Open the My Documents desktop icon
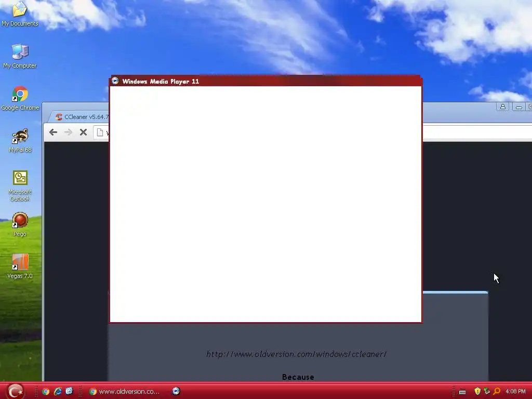This screenshot has height=399, width=532. point(20,14)
